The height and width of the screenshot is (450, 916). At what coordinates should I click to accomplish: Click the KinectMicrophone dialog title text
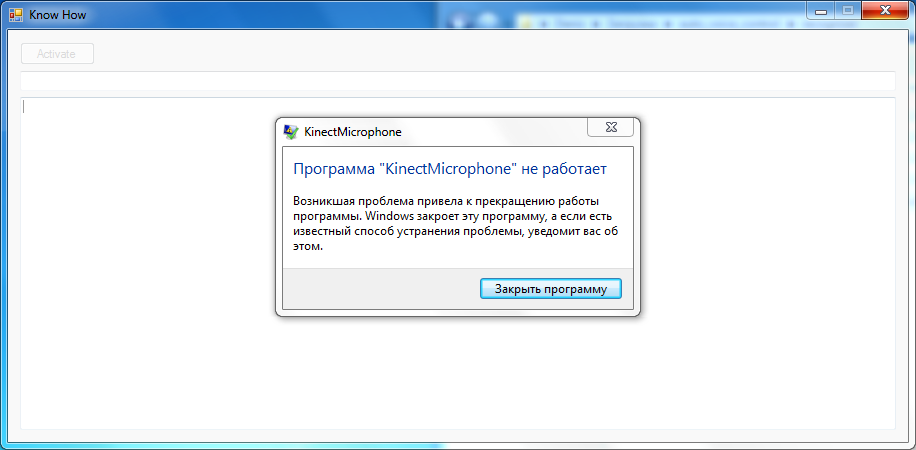click(x=353, y=132)
